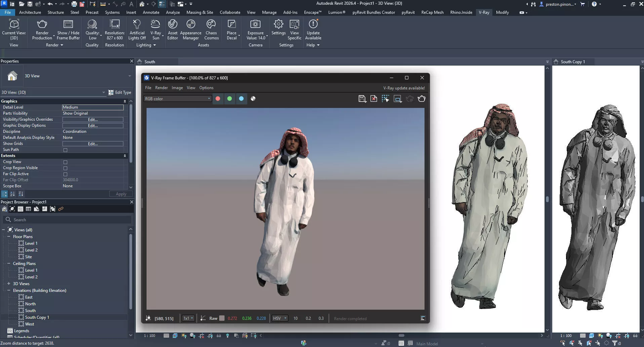Click Edit for Show Grids
644x347 pixels.
93,144
